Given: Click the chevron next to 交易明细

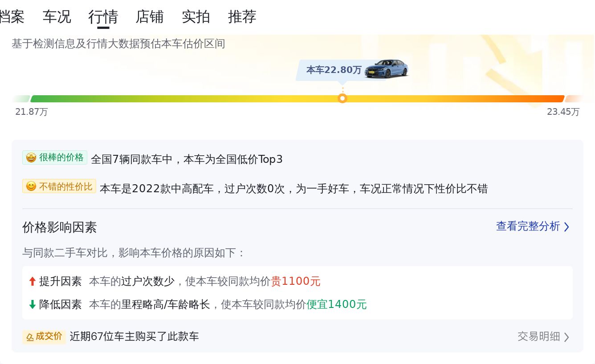Looking at the screenshot, I should (x=566, y=337).
